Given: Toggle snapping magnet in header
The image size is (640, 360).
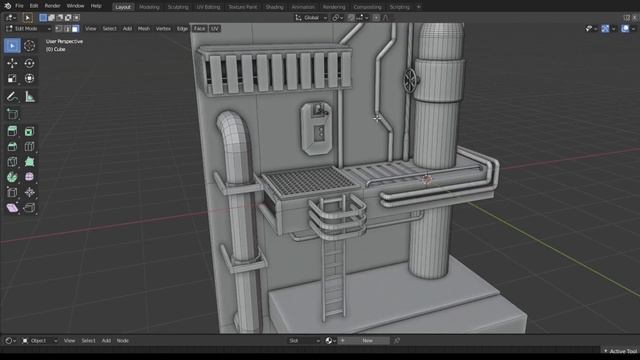Looking at the screenshot, I should (351, 18).
